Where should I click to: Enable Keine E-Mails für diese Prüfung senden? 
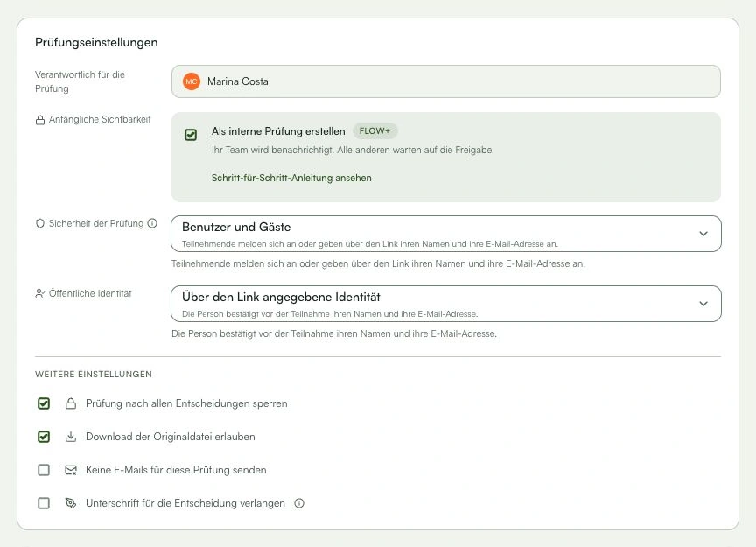click(44, 470)
